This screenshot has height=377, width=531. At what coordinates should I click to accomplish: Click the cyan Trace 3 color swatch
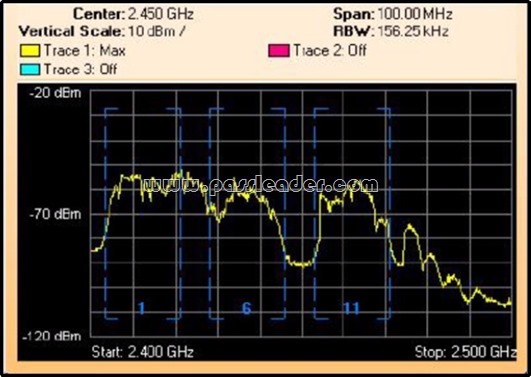click(30, 69)
